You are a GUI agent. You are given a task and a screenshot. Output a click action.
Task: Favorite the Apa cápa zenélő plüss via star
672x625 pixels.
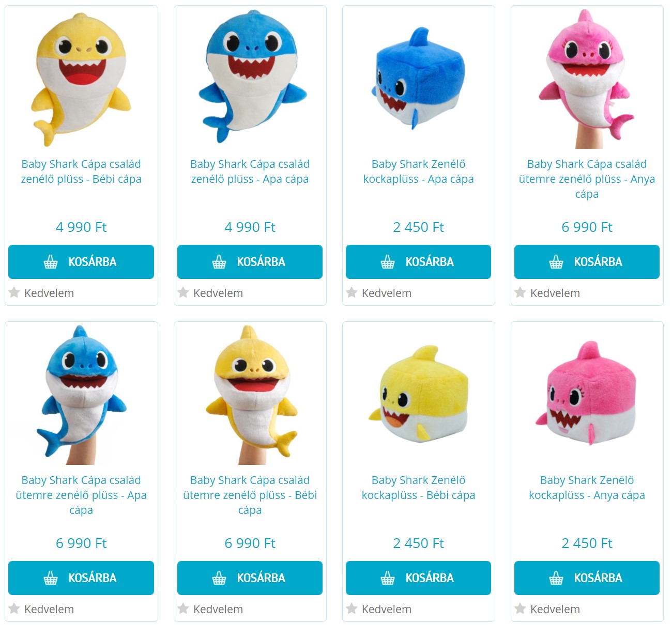[x=183, y=293]
